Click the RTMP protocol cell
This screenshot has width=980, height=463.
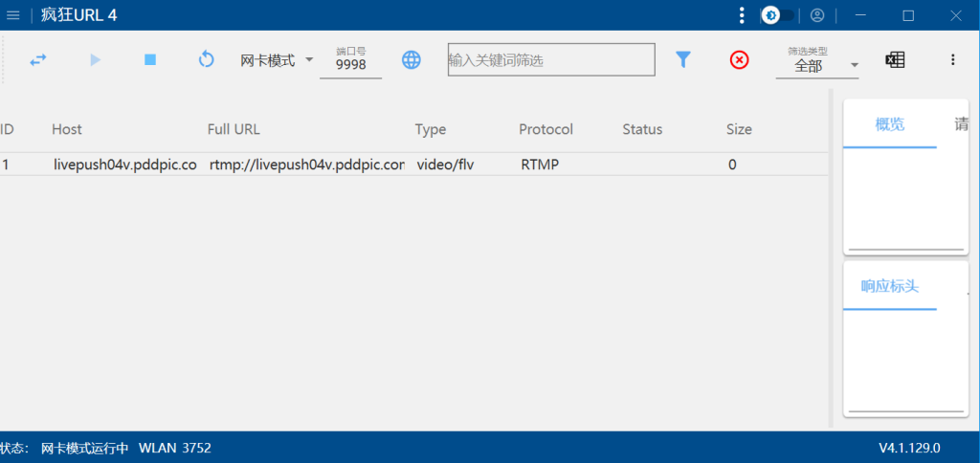pos(540,165)
